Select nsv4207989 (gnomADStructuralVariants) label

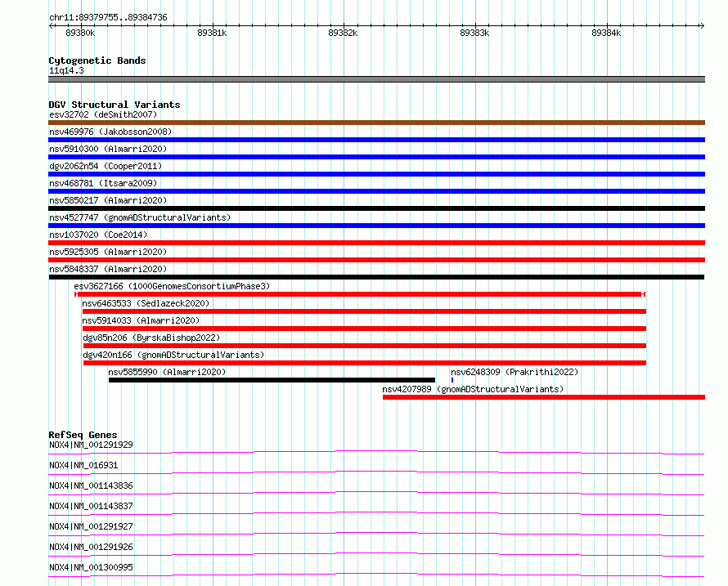pos(473,389)
